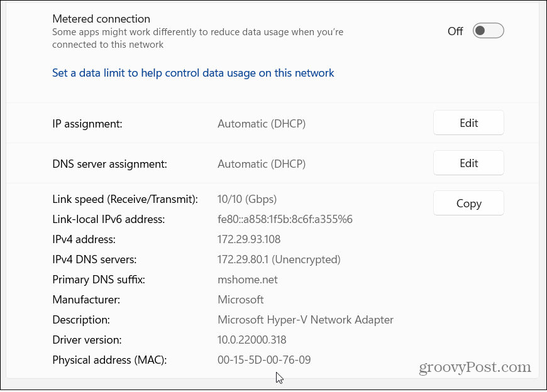Click the Link speed 10/10 Gbps value
547x392 pixels.
click(x=246, y=199)
